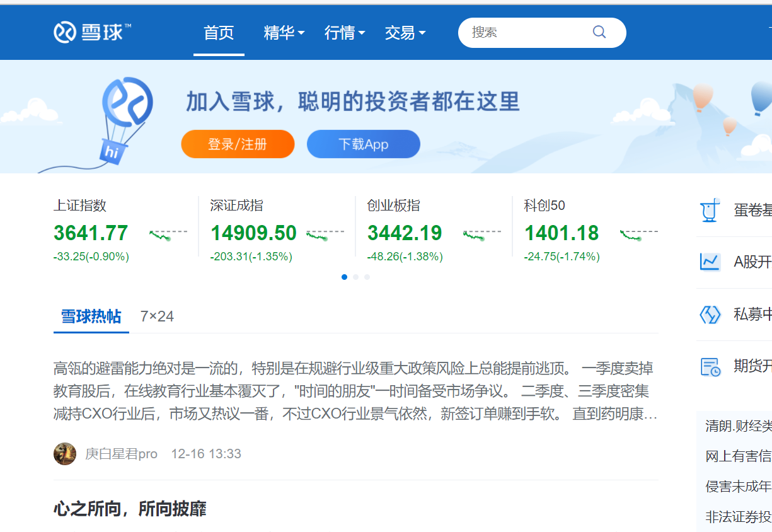Click the 登录/注册 button
Image resolution: width=772 pixels, height=532 pixels.
coord(238,144)
